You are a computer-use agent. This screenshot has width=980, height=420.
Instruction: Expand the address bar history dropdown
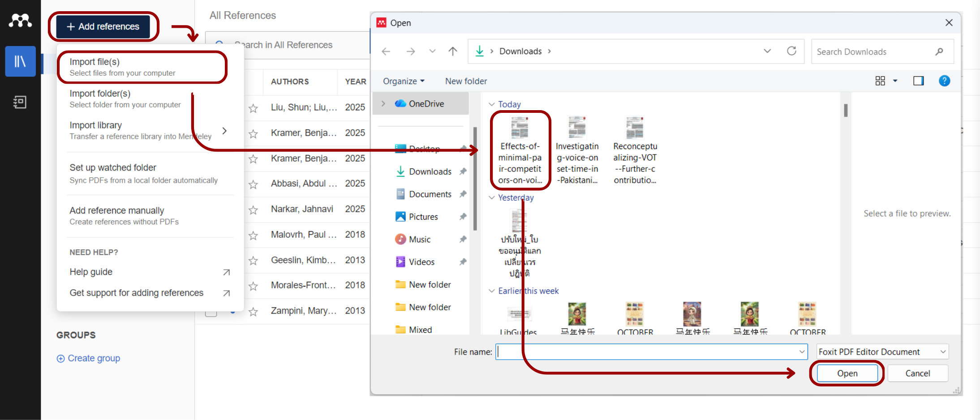[767, 51]
